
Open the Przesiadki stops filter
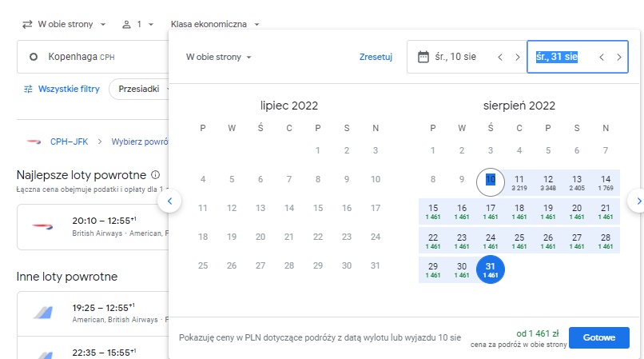point(139,89)
